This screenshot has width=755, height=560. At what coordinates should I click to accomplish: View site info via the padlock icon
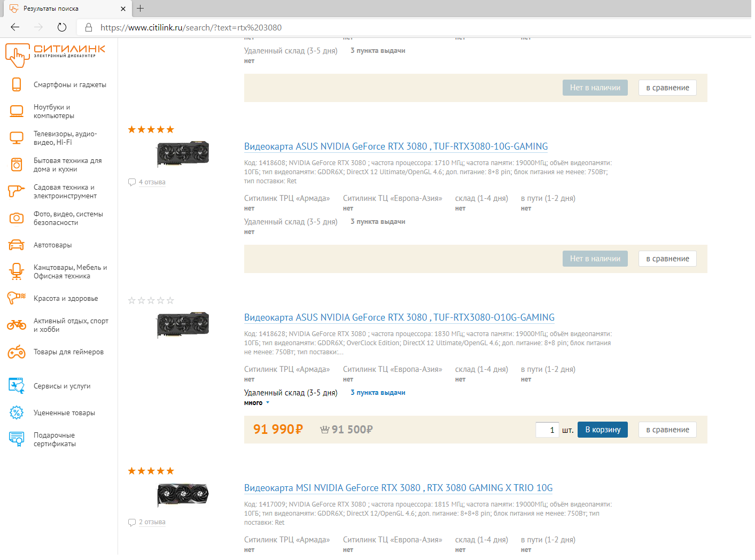89,27
